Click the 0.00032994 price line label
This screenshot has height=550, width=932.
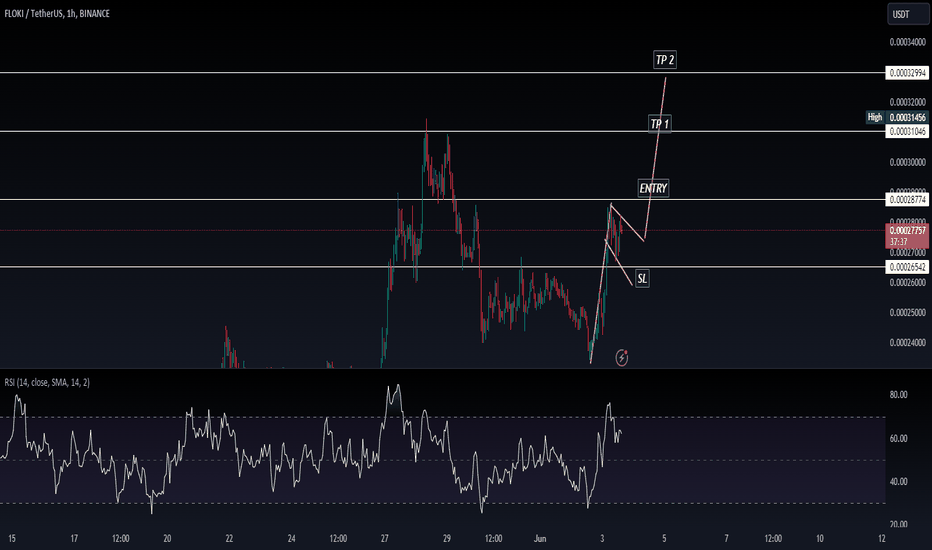click(908, 73)
